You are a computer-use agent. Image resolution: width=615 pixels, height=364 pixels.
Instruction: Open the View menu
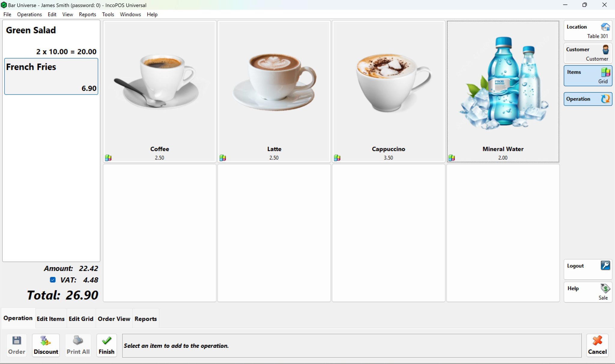[x=68, y=14]
